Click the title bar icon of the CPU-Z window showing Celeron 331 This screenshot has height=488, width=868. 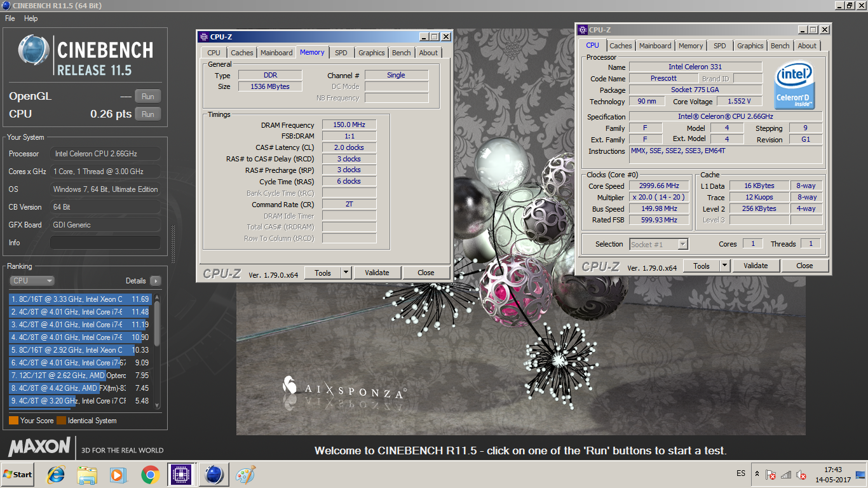583,30
